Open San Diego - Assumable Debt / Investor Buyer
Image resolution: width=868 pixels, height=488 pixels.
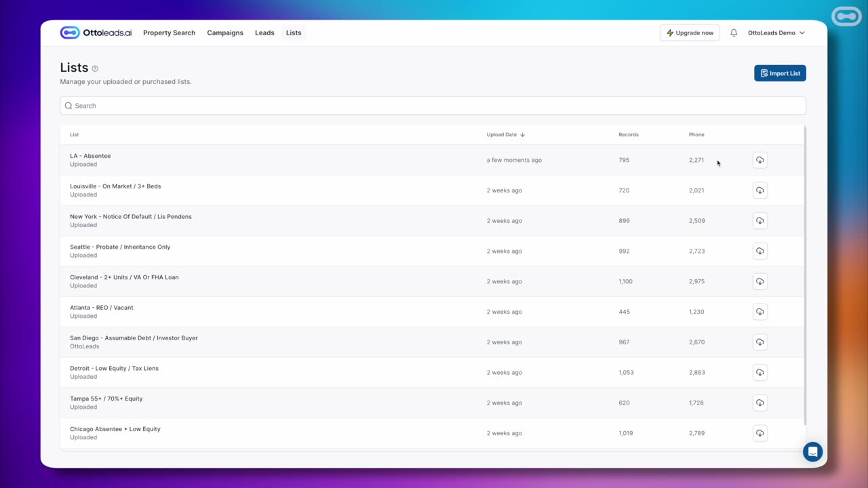pyautogui.click(x=134, y=338)
